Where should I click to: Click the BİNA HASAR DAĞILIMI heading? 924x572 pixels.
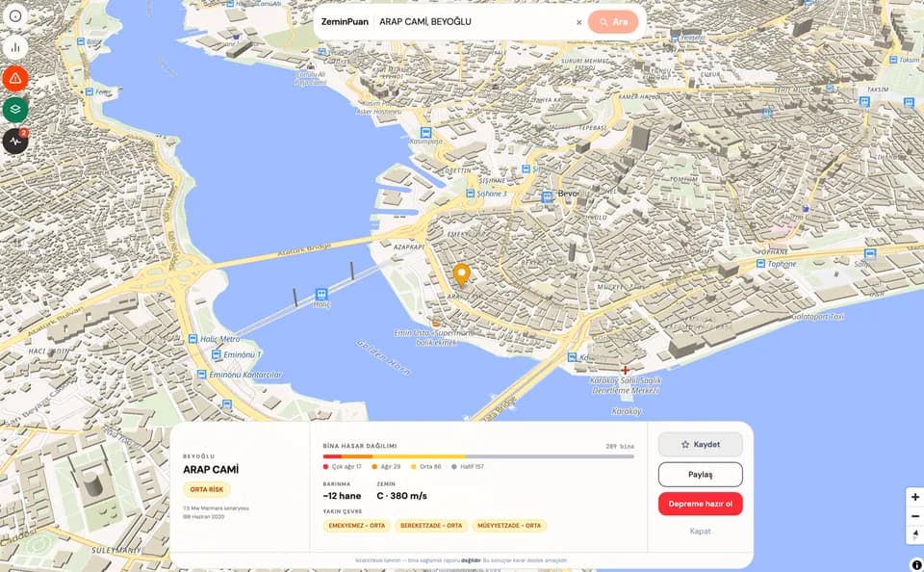click(359, 447)
